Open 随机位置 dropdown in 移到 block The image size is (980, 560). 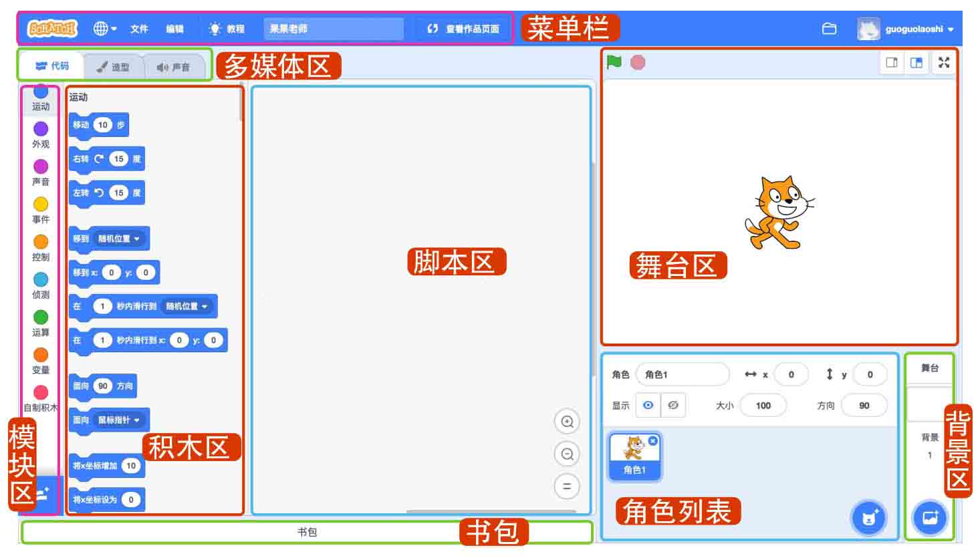(x=119, y=239)
